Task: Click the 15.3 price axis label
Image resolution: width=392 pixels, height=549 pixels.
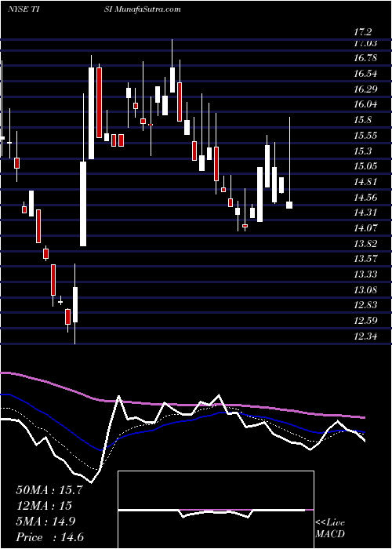Action: tap(362, 151)
